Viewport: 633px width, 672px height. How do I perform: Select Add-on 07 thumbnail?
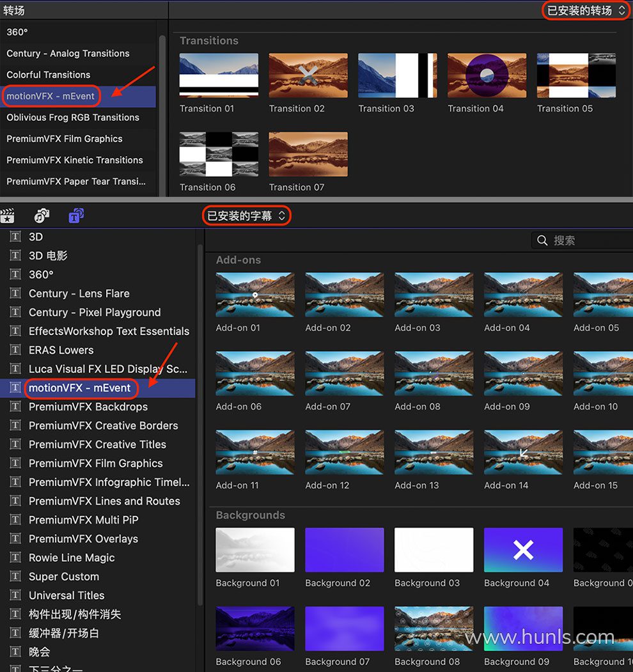pos(345,373)
